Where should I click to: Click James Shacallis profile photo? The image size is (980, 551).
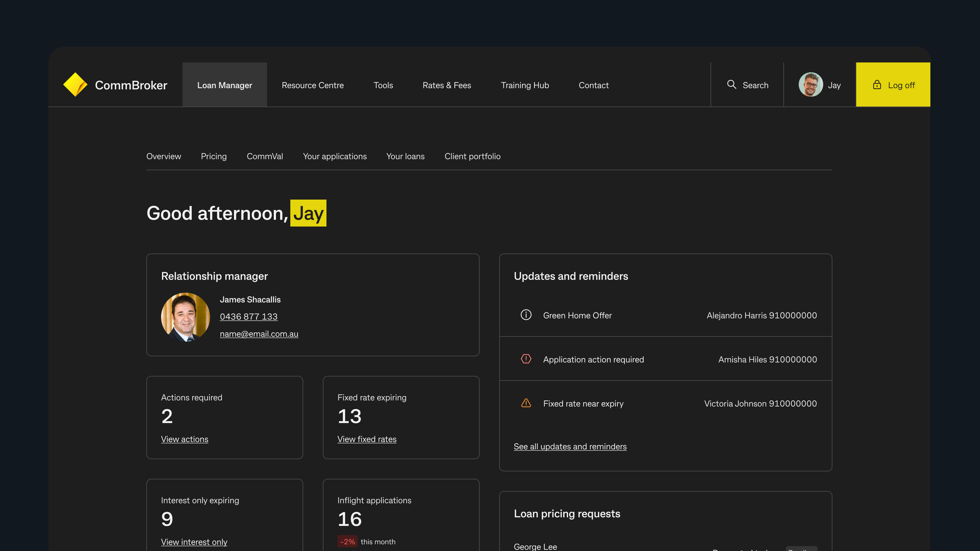[185, 317]
